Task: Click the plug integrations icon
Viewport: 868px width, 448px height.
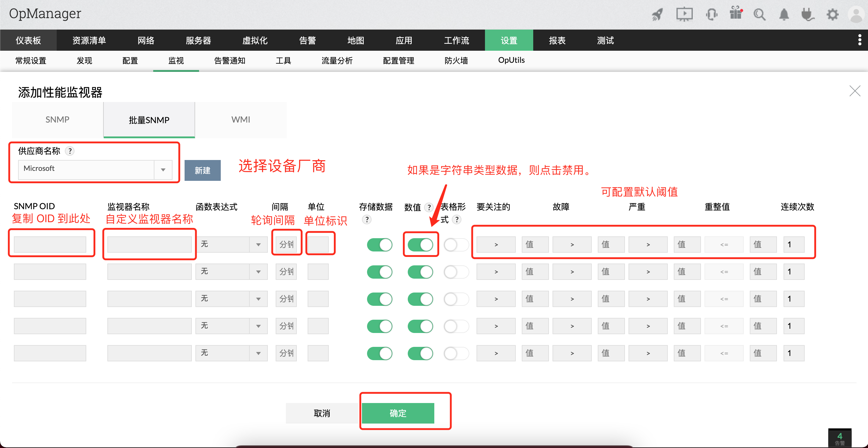Action: 808,14
